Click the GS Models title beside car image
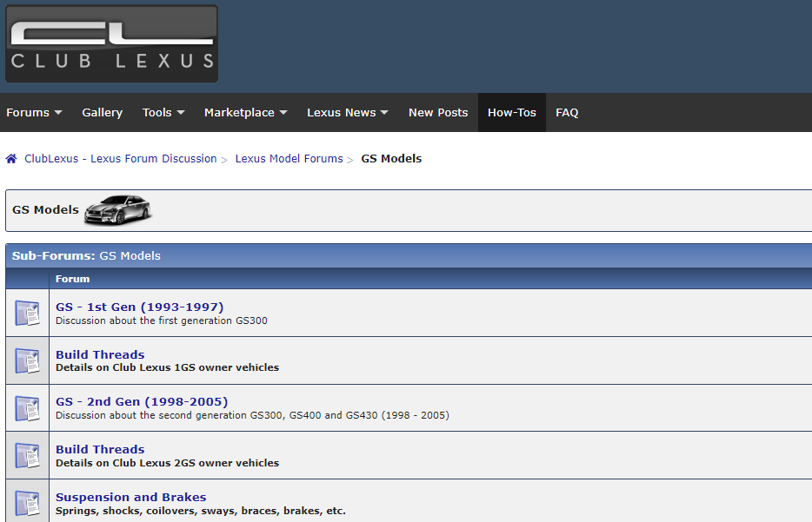This screenshot has height=522, width=812. tap(45, 209)
